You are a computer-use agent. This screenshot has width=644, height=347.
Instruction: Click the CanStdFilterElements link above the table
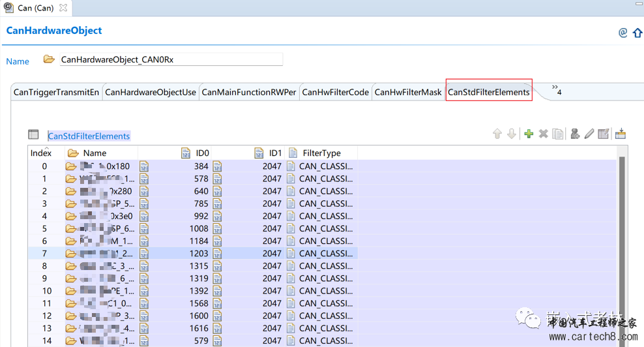(89, 136)
